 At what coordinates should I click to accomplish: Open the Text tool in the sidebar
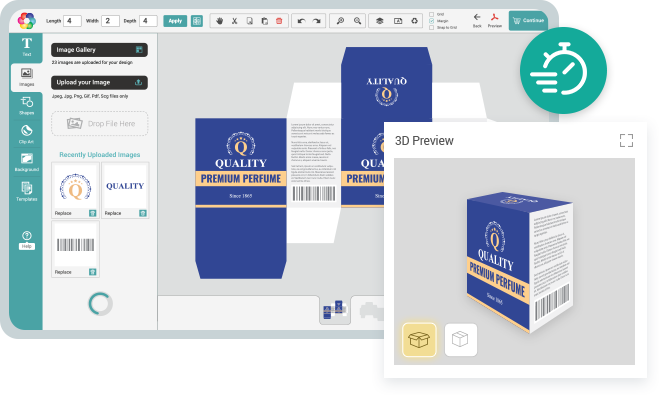pyautogui.click(x=26, y=47)
